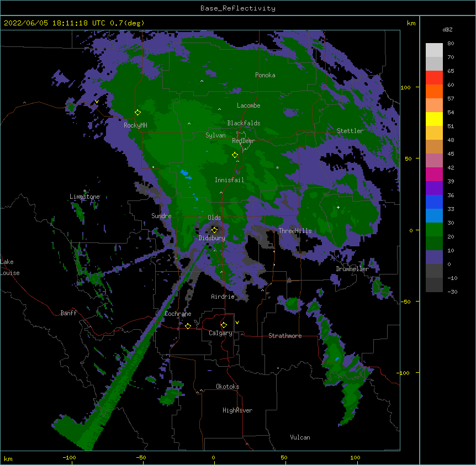Click the Banff label

click(x=68, y=313)
